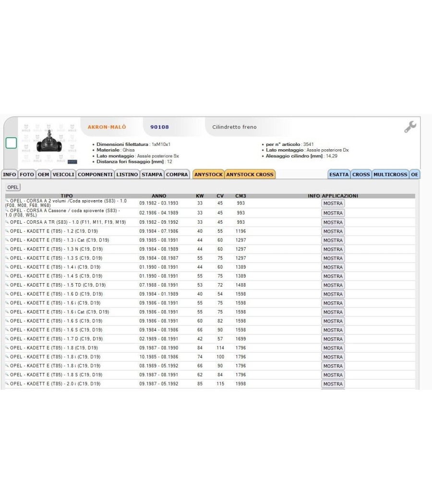Click MOSTRA for CORSA A 2 volumi row
This screenshot has width=432, height=504.
[x=333, y=204]
